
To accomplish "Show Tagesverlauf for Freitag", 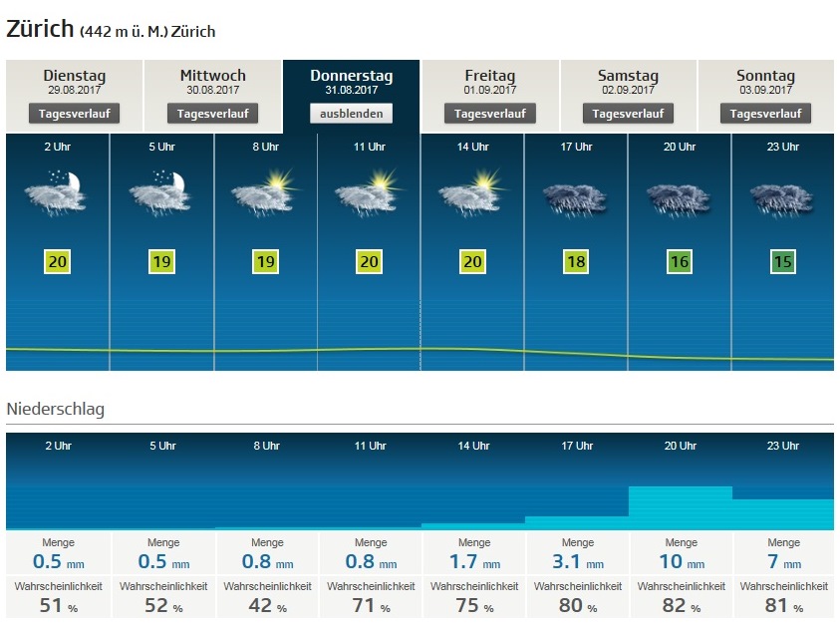I will click(489, 114).
